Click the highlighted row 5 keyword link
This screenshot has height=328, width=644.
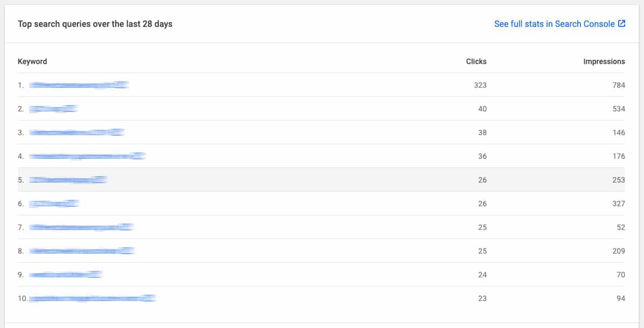(x=68, y=180)
